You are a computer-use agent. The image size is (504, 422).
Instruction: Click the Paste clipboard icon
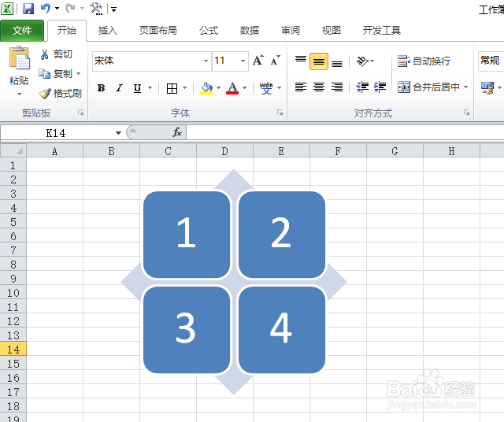[x=19, y=58]
